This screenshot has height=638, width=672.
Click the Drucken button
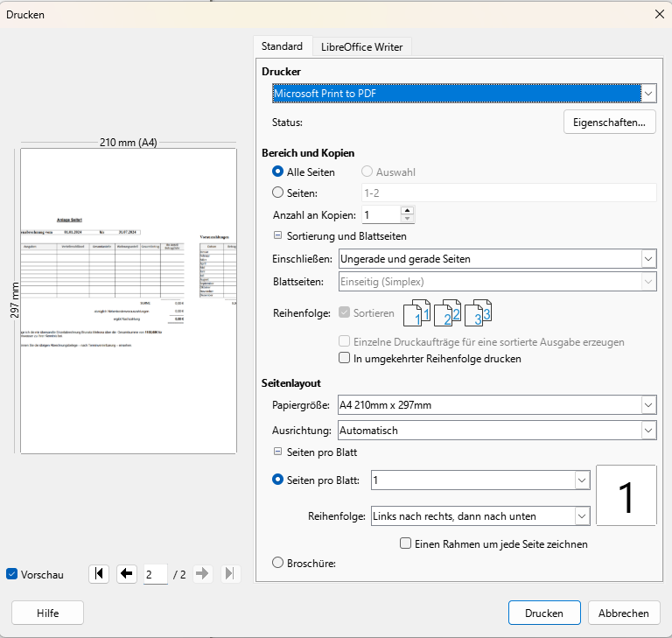pos(544,613)
